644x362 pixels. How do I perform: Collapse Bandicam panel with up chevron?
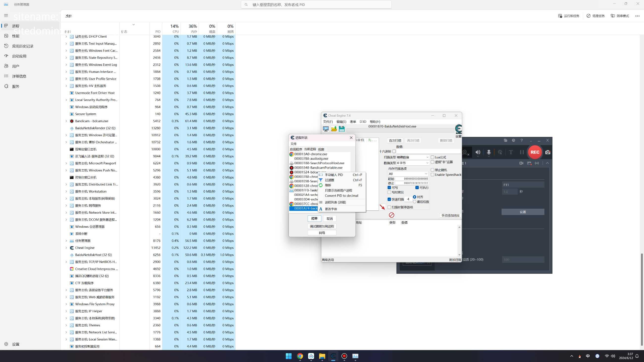(547, 163)
